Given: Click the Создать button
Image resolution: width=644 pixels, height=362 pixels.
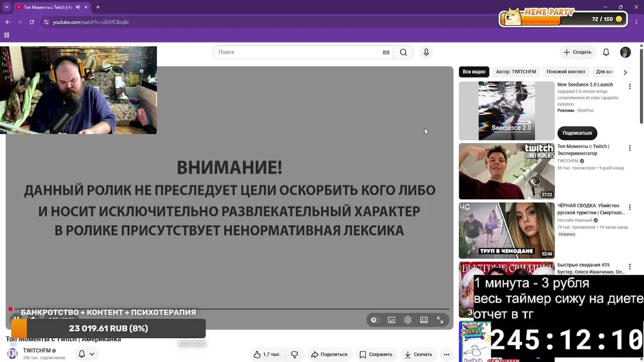Looking at the screenshot, I should tap(578, 52).
